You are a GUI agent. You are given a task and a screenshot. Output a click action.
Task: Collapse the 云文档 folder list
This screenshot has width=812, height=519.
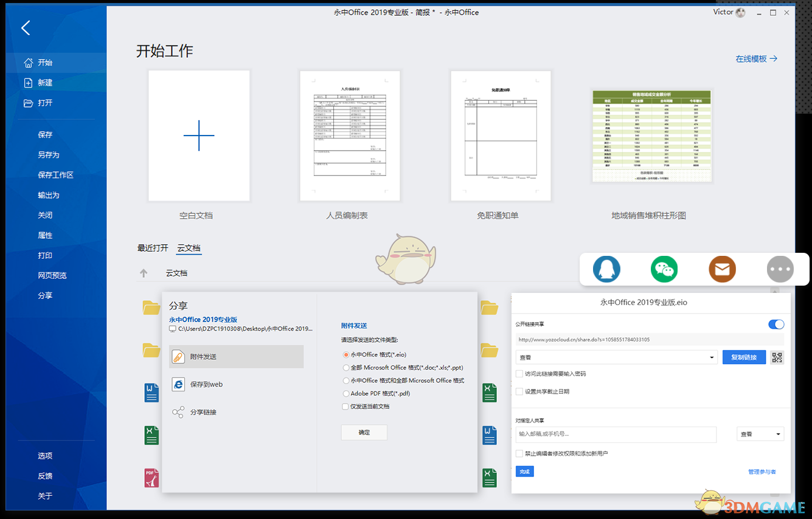[x=144, y=273]
